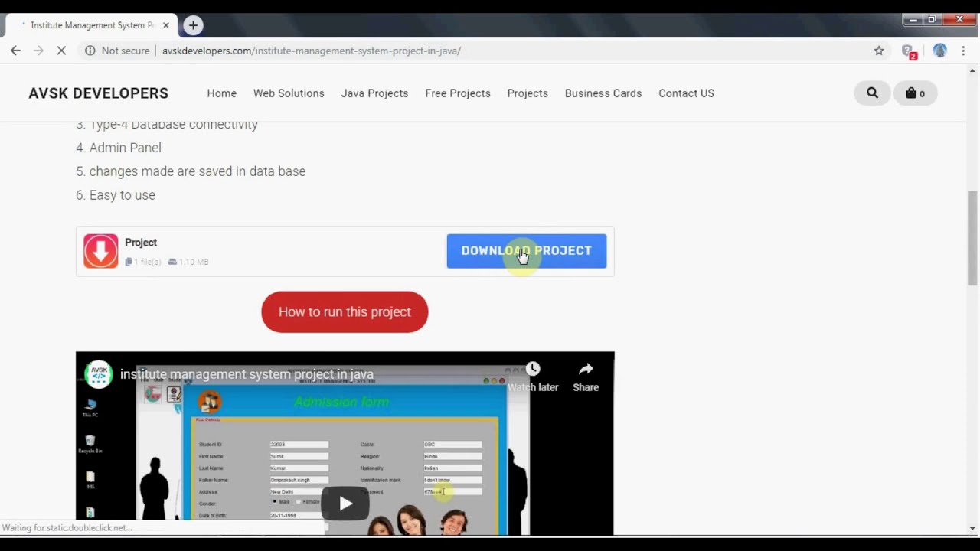Click the Share arrow on the video

coord(586,370)
